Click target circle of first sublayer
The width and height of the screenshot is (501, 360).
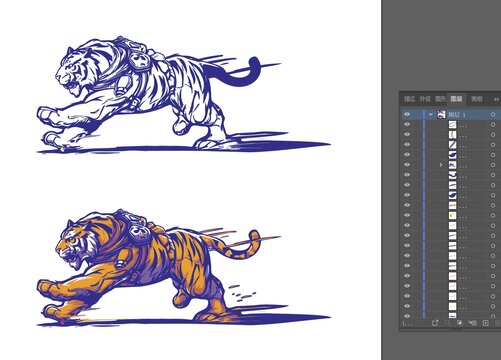point(493,125)
